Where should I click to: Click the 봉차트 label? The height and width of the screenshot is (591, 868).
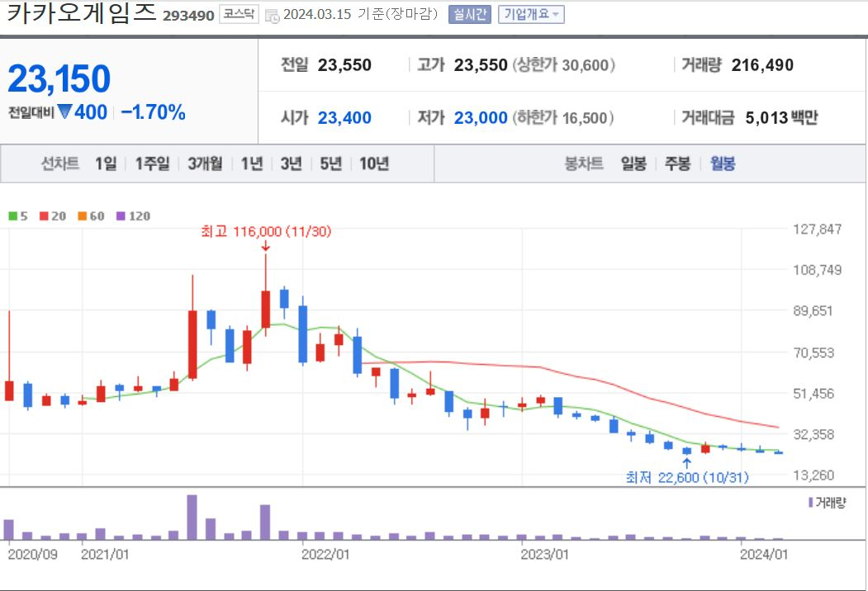point(583,163)
